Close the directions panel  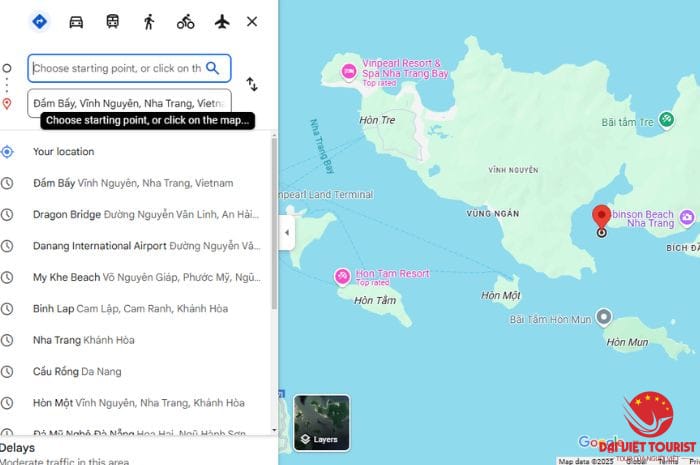[252, 21]
